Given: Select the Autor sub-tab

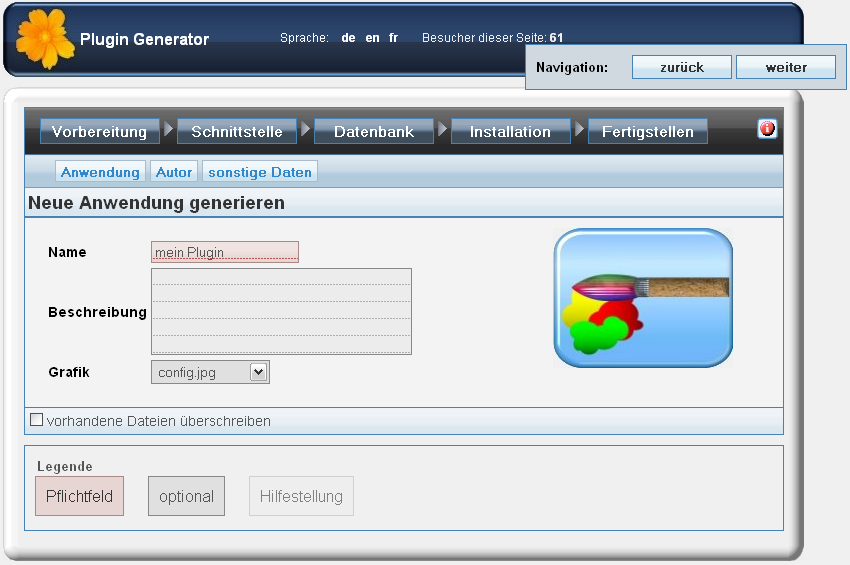Looking at the screenshot, I should click(x=174, y=172).
